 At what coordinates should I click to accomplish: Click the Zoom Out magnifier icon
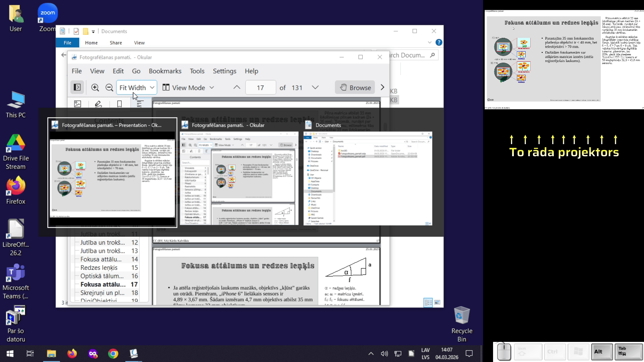click(109, 88)
